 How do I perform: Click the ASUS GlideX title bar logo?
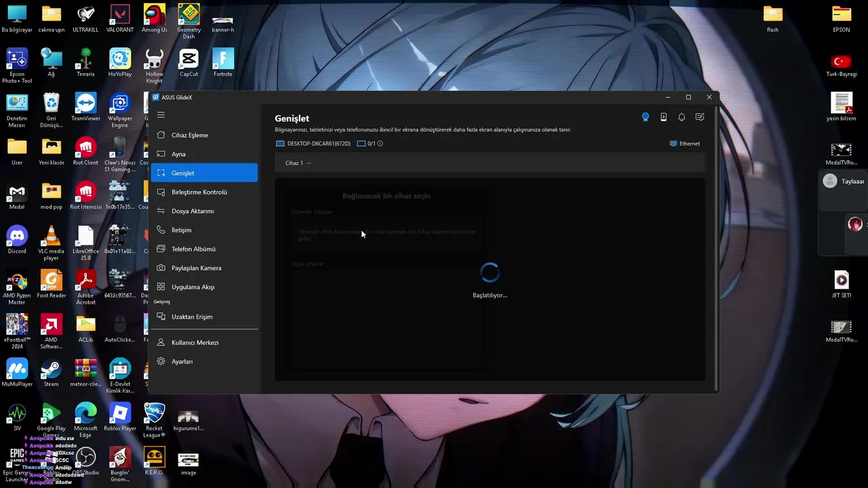pos(156,97)
